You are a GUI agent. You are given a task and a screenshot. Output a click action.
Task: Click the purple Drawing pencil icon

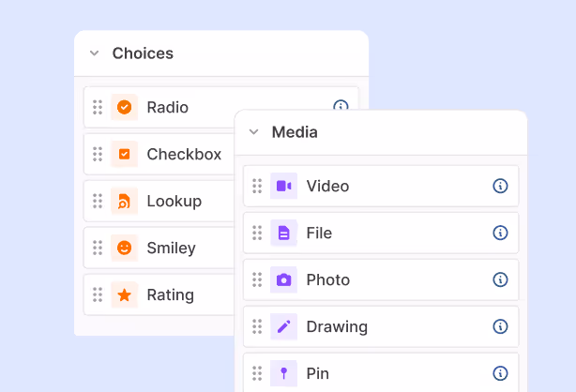(x=283, y=326)
